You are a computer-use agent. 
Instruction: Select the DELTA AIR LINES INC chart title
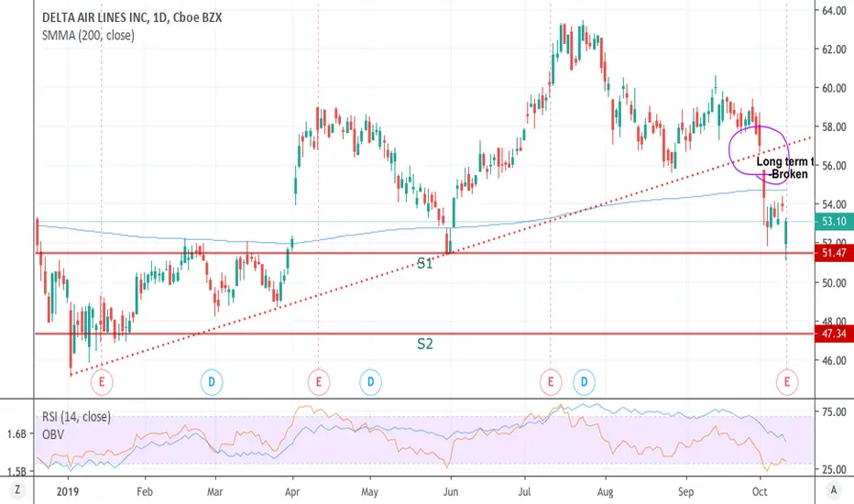[132, 17]
